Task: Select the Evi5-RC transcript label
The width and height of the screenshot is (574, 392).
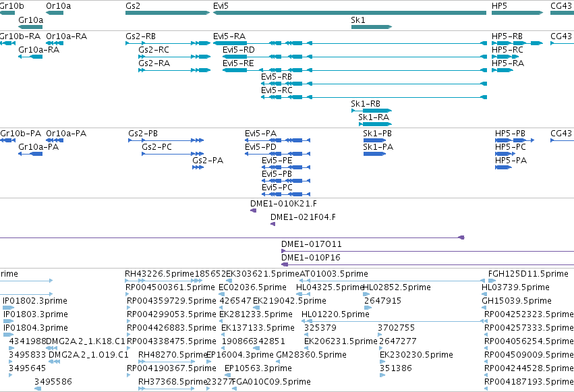Action: click(277, 90)
